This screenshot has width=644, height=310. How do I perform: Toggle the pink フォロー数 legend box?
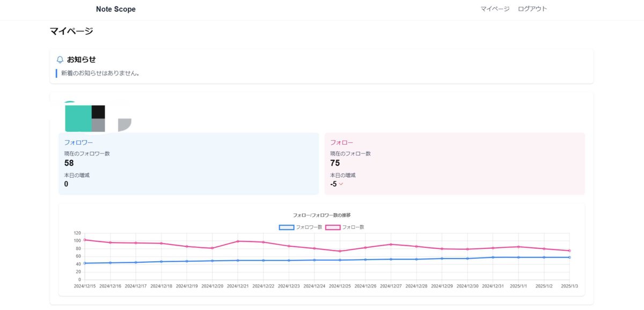tap(333, 227)
